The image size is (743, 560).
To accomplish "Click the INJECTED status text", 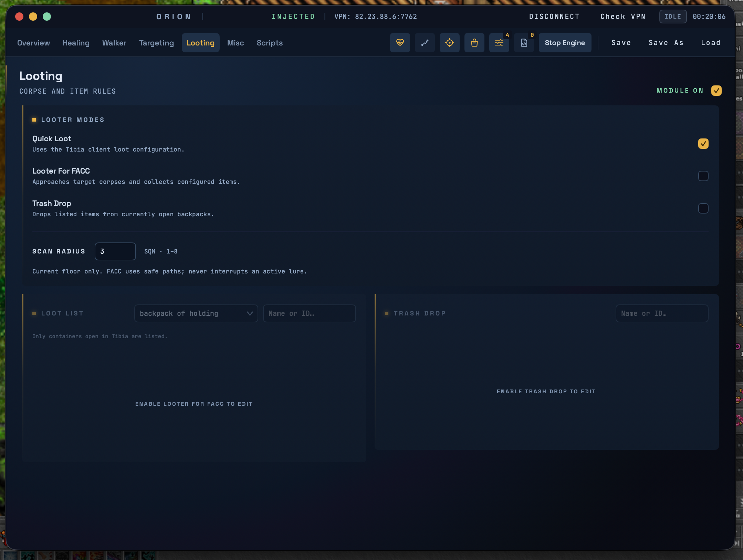I will point(293,17).
